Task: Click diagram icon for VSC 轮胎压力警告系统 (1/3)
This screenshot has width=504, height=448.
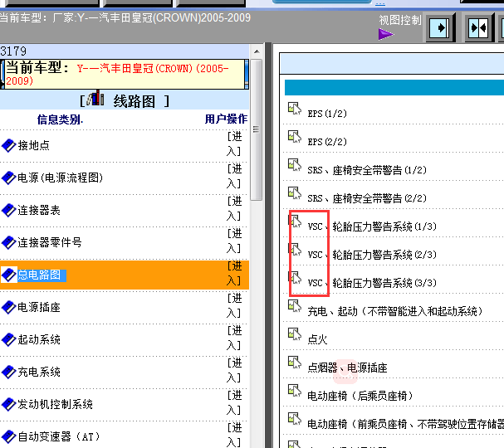Action: tap(295, 222)
